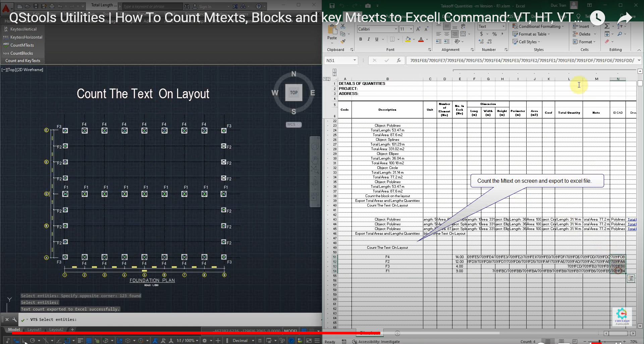Click the Increase Indent icon in Excel

[447, 41]
